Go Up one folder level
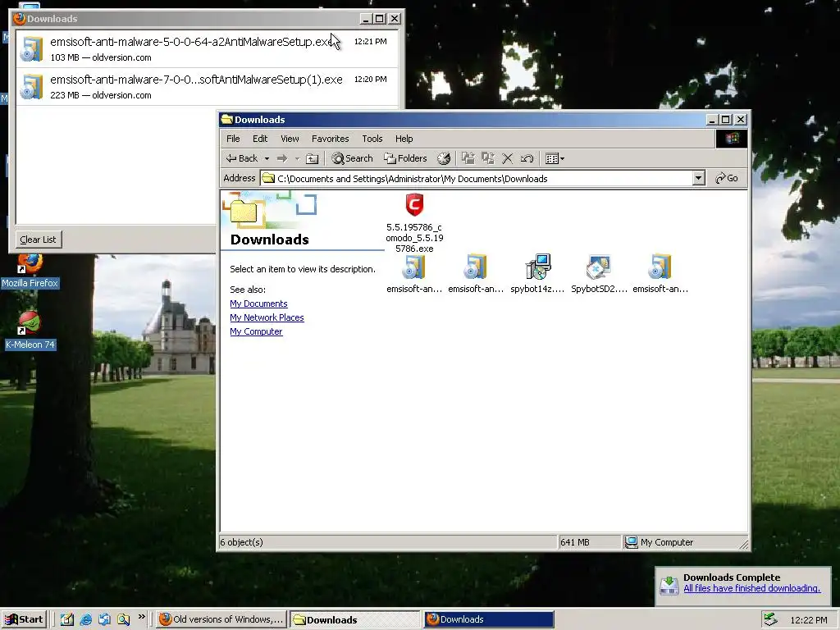The width and height of the screenshot is (840, 630). click(313, 158)
